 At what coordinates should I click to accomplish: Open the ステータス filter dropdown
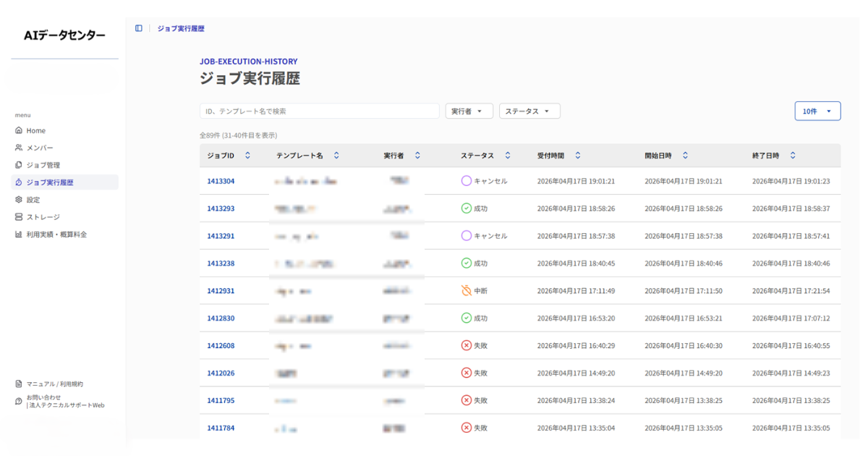(529, 111)
